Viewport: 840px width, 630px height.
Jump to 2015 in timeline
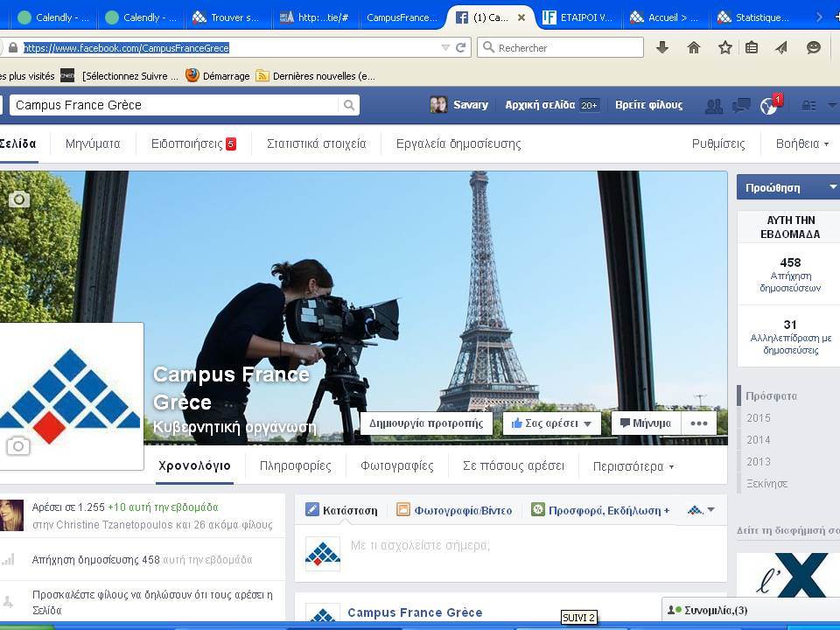759,418
